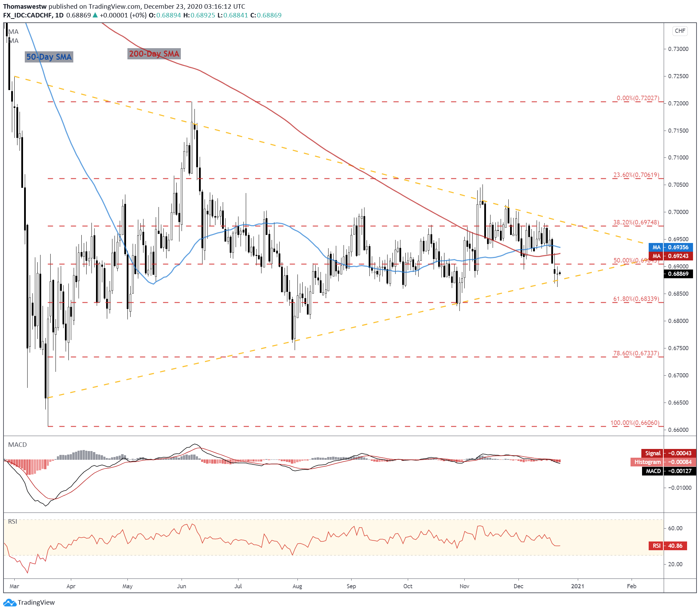Image resolution: width=700 pixels, height=612 pixels.
Task: Click the Histogram -0.00084 value tag
Action: click(x=663, y=462)
